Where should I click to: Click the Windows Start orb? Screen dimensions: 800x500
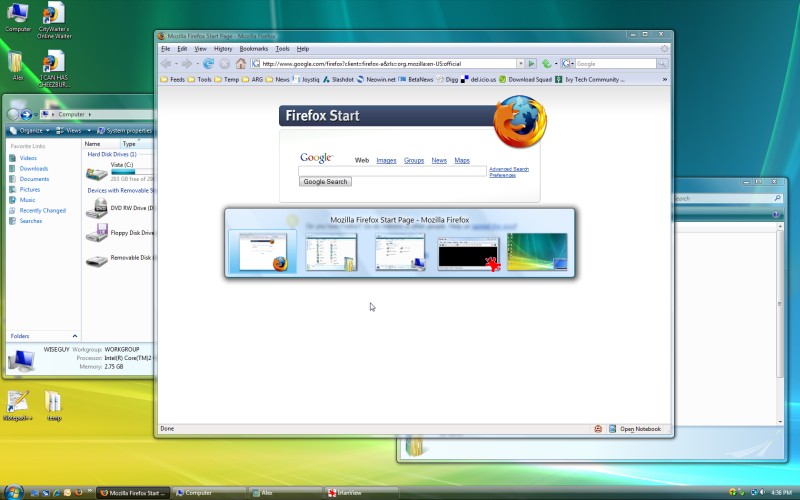tap(12, 492)
